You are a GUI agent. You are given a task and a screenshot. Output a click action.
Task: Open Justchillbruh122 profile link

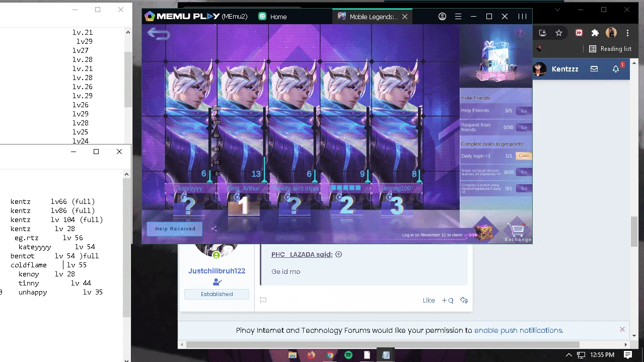(217, 271)
